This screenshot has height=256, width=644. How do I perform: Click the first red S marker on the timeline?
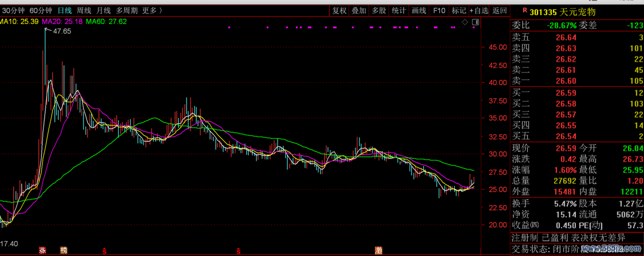(x=105, y=250)
